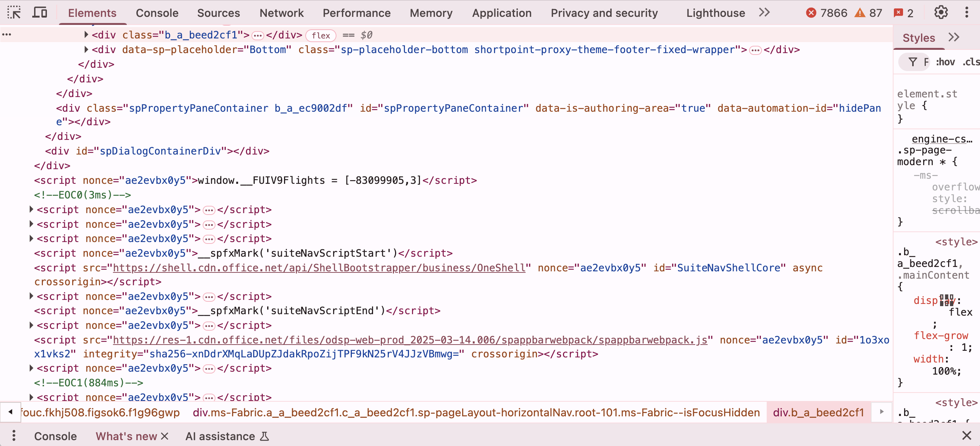Open the Lighthouse tab
This screenshot has height=446, width=980.
click(715, 13)
